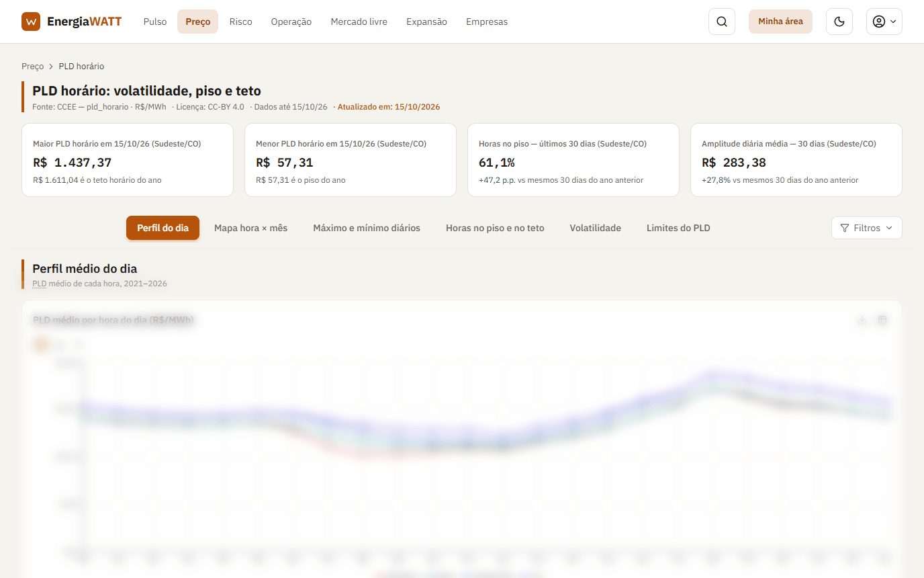Go to the Empresas section

click(x=487, y=22)
